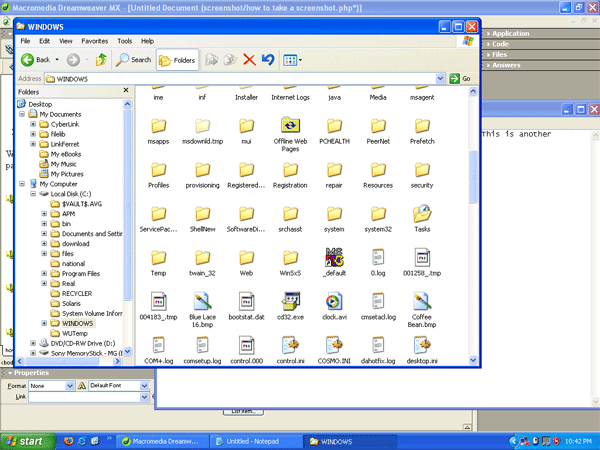600x450 pixels.
Task: Close the Folders pane with X
Action: click(126, 90)
